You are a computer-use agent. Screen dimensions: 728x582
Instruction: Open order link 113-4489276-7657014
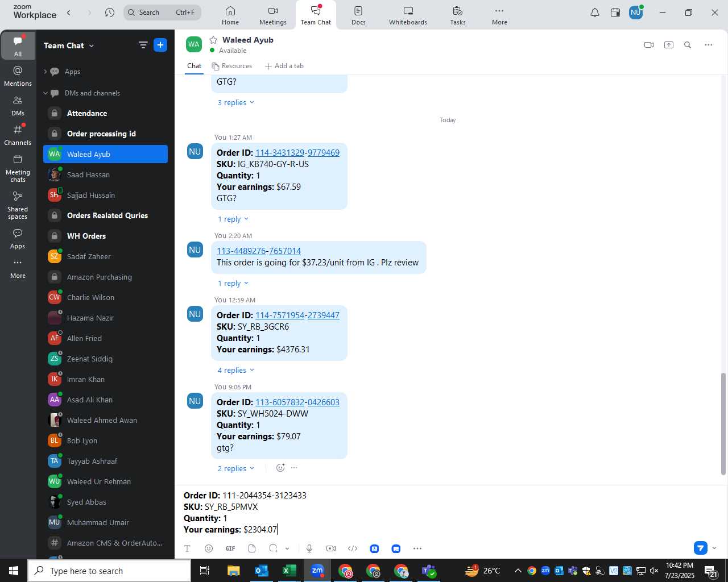[259, 251]
